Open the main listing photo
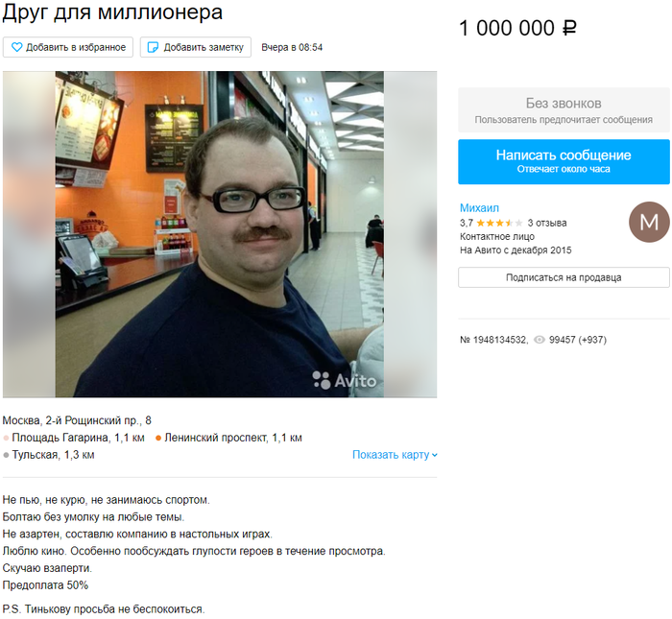The width and height of the screenshot is (672, 619). coord(220,234)
